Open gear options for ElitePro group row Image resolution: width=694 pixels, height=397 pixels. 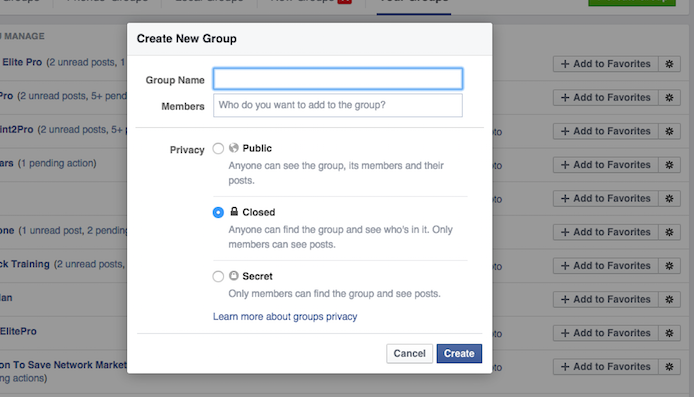point(669,333)
